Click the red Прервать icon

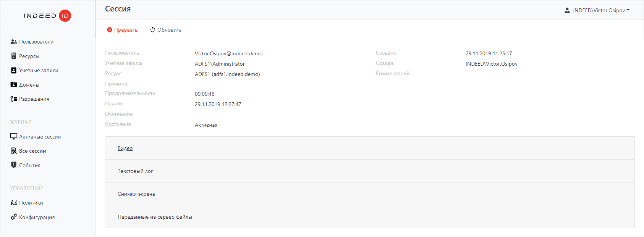click(x=110, y=30)
